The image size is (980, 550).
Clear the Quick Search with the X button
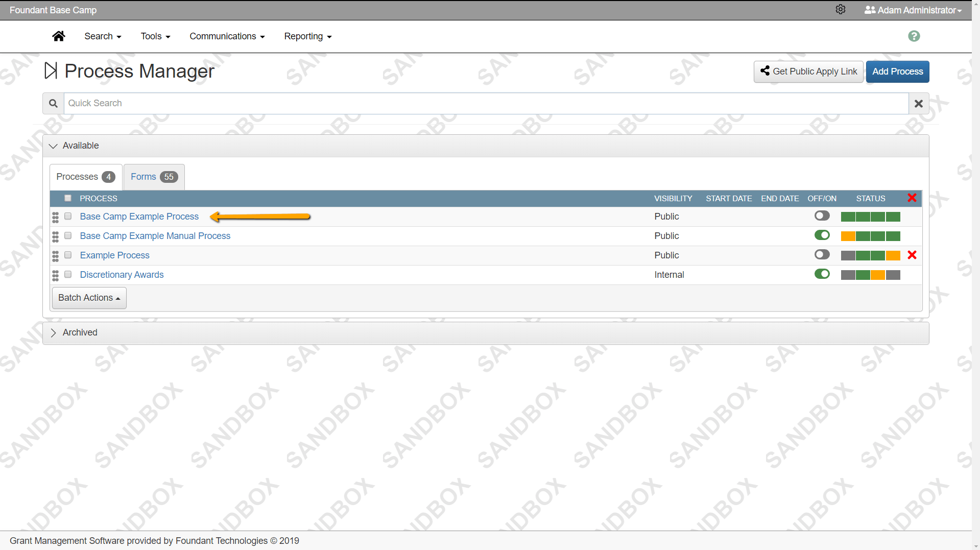tap(919, 103)
